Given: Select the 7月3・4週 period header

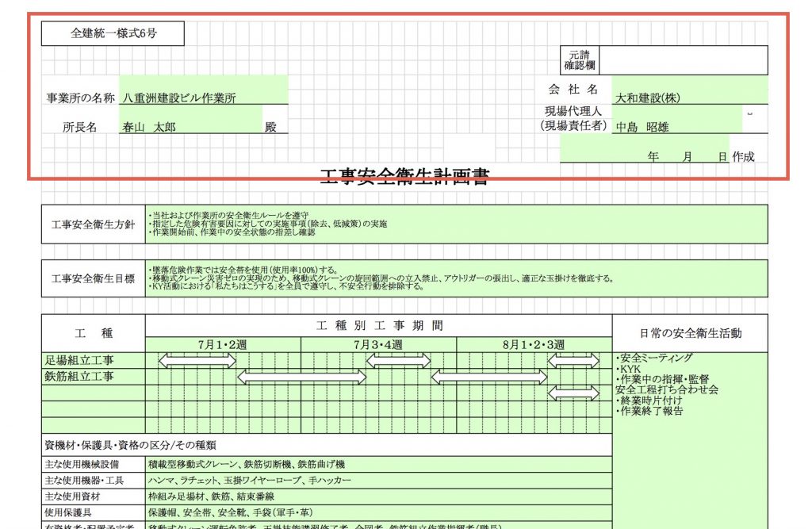Looking at the screenshot, I should (378, 344).
